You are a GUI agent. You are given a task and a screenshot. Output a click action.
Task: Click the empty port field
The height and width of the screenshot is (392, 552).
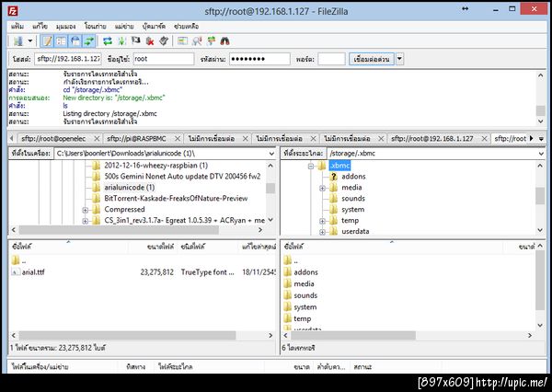(x=331, y=59)
